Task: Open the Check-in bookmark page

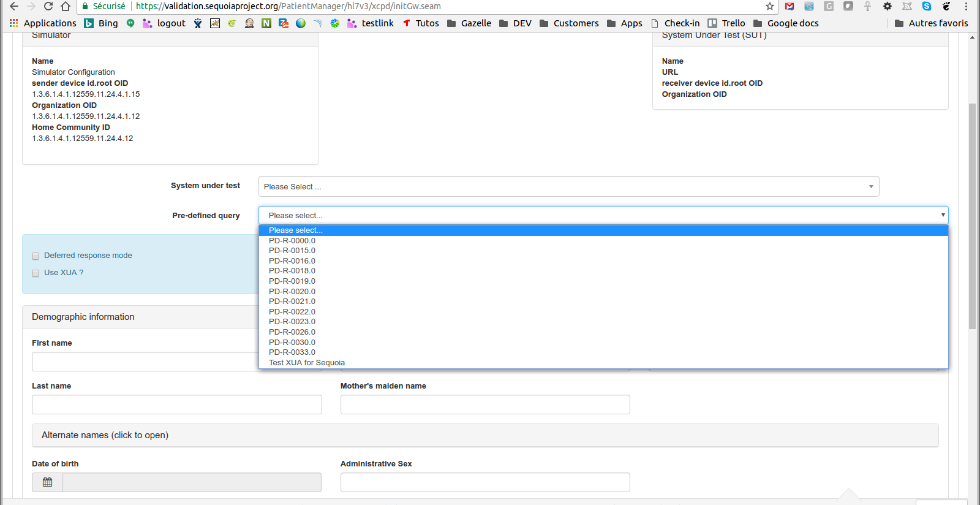Action: click(x=675, y=23)
